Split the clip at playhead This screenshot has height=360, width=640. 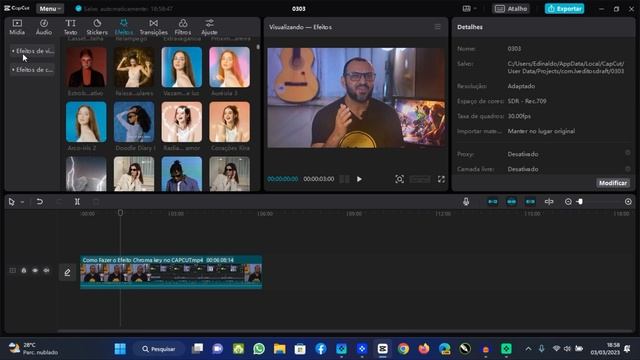(x=77, y=202)
